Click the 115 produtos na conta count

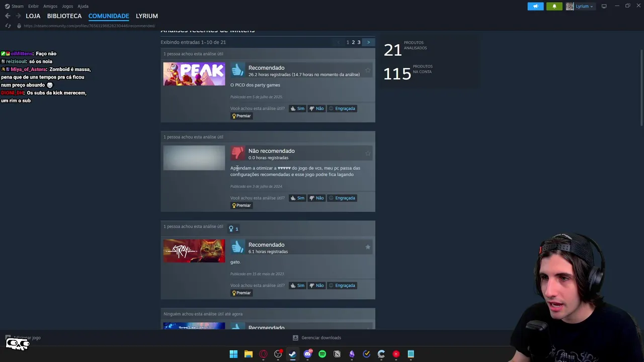pos(397,74)
